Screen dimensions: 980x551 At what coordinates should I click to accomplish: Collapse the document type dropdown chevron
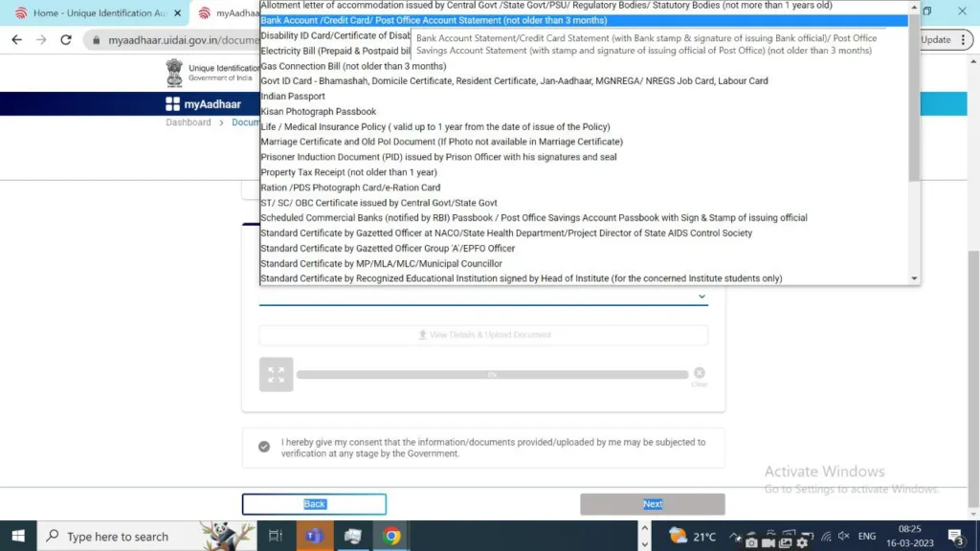702,297
